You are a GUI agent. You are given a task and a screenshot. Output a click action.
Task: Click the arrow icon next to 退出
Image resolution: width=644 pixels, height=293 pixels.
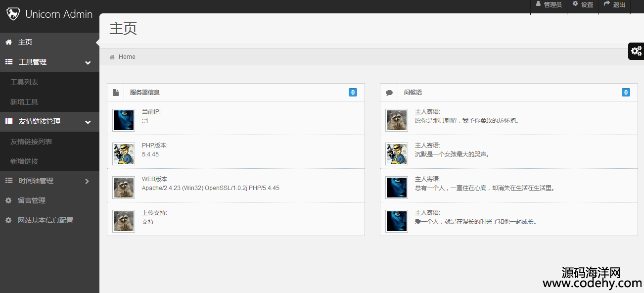point(607,4)
